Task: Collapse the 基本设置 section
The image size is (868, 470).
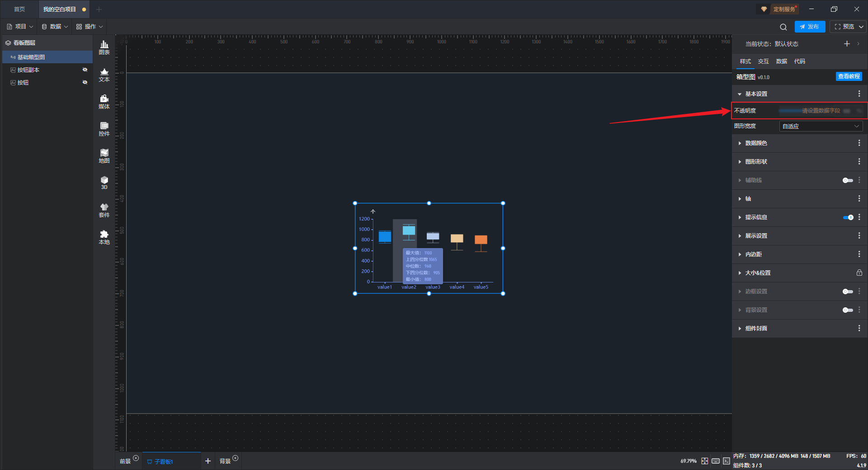Action: tap(740, 94)
